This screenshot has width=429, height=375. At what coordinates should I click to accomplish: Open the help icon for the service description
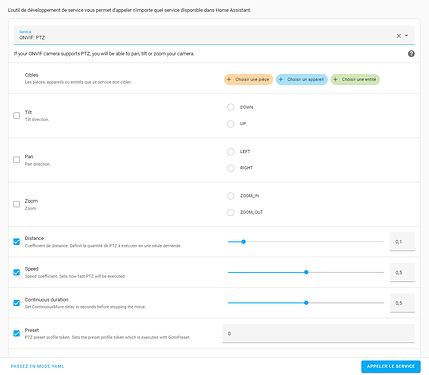click(411, 54)
